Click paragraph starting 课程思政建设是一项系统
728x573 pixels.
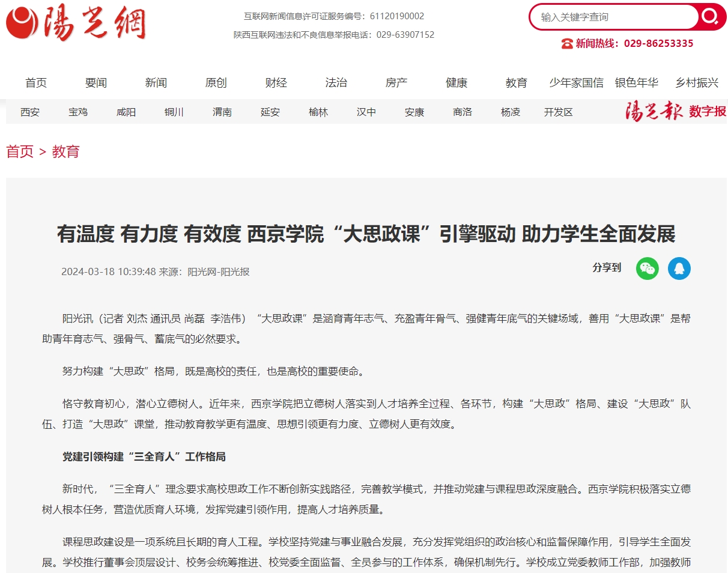click(366, 553)
